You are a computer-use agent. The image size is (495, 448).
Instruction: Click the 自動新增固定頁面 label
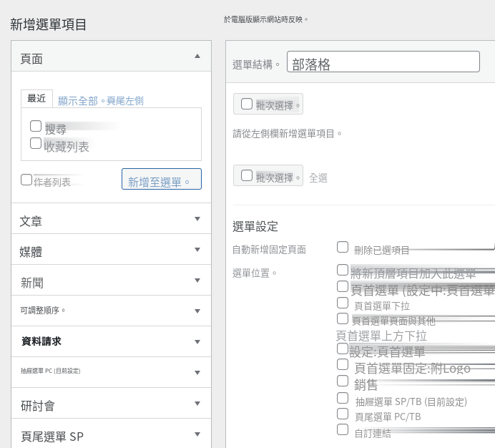coord(269,250)
